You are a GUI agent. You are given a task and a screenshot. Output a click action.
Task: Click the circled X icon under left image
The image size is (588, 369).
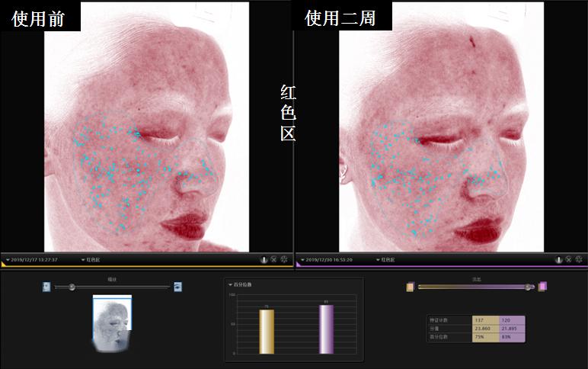[x=273, y=259]
